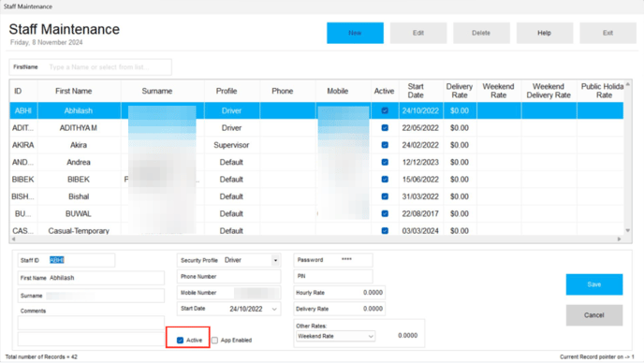Click the Other Rates value 0.0000
The width and height of the screenshot is (644, 363).
pos(407,336)
